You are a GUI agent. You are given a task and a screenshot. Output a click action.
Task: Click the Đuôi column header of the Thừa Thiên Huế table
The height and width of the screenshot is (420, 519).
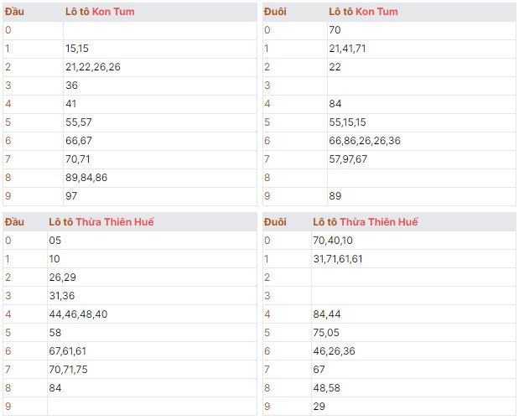coord(275,222)
